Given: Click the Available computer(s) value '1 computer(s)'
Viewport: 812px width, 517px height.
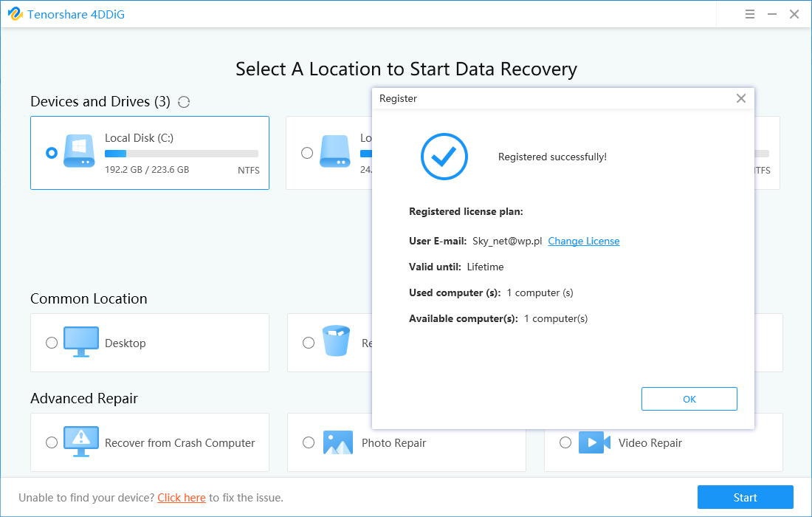Looking at the screenshot, I should pos(556,318).
